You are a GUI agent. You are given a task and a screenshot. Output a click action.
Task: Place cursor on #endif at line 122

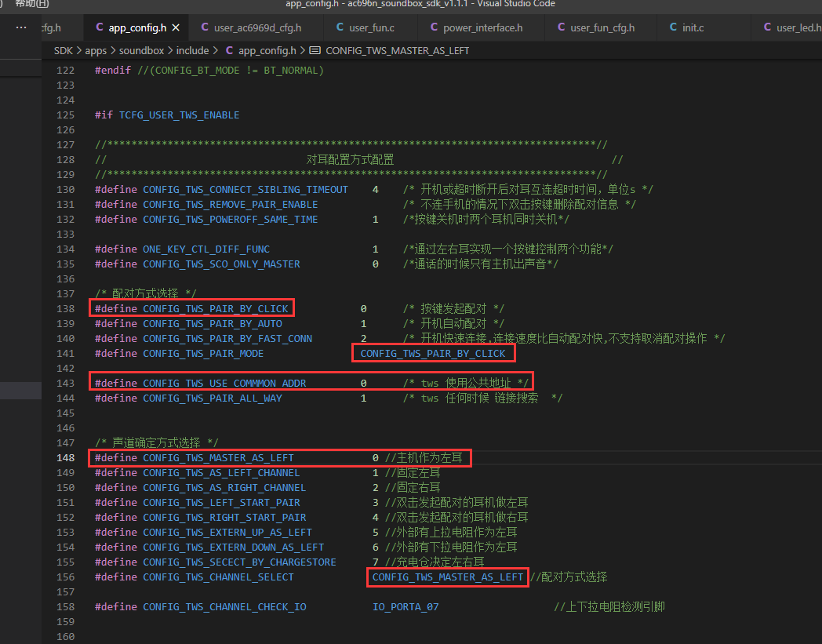click(x=113, y=71)
